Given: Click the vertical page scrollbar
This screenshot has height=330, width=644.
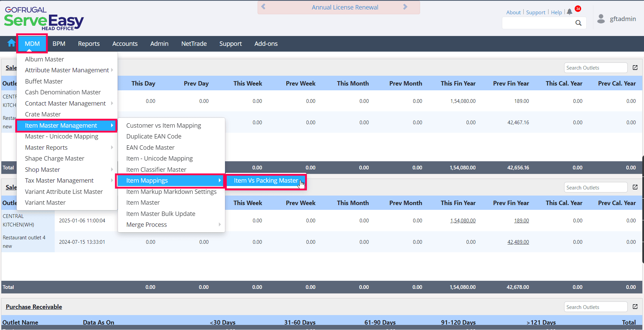Looking at the screenshot, I should pyautogui.click(x=643, y=209).
